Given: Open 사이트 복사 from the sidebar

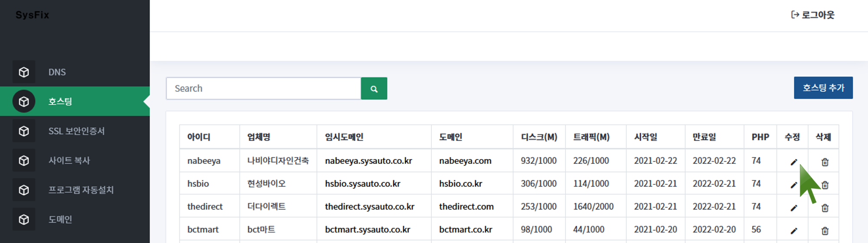Looking at the screenshot, I should [x=69, y=160].
